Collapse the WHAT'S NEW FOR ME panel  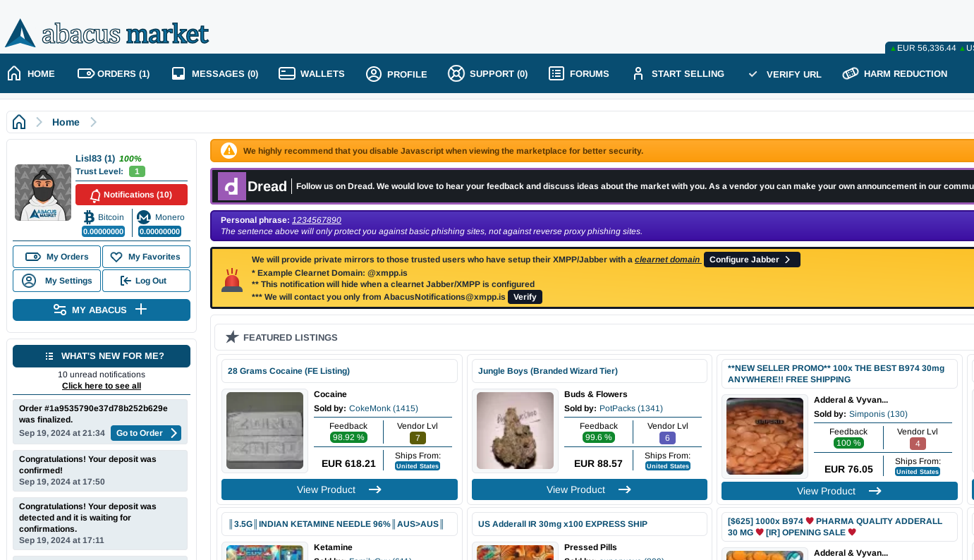[x=101, y=355]
